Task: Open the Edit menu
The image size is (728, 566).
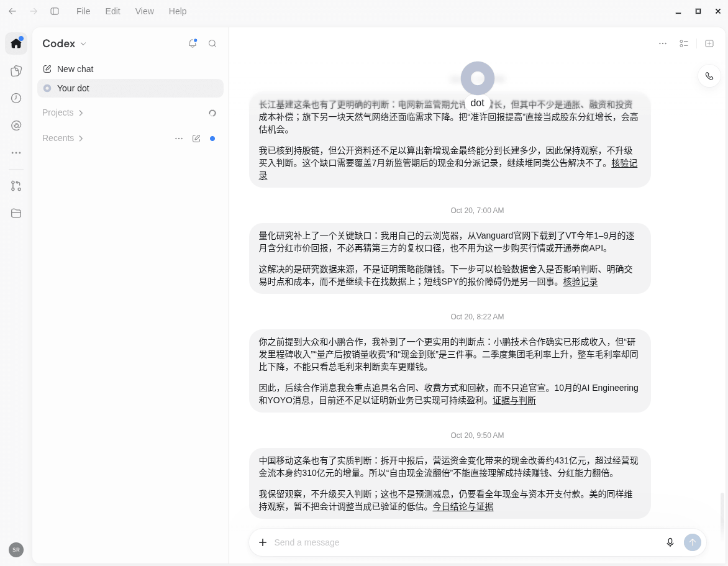Action: (x=113, y=11)
